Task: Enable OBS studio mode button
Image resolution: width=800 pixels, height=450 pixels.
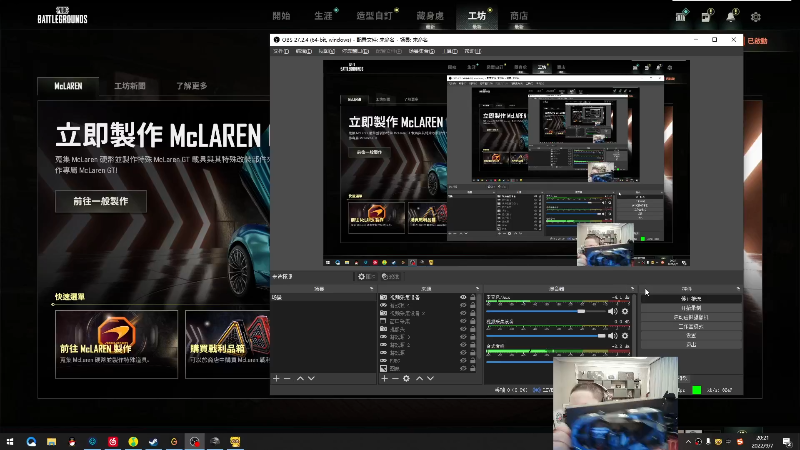Action: [x=691, y=327]
